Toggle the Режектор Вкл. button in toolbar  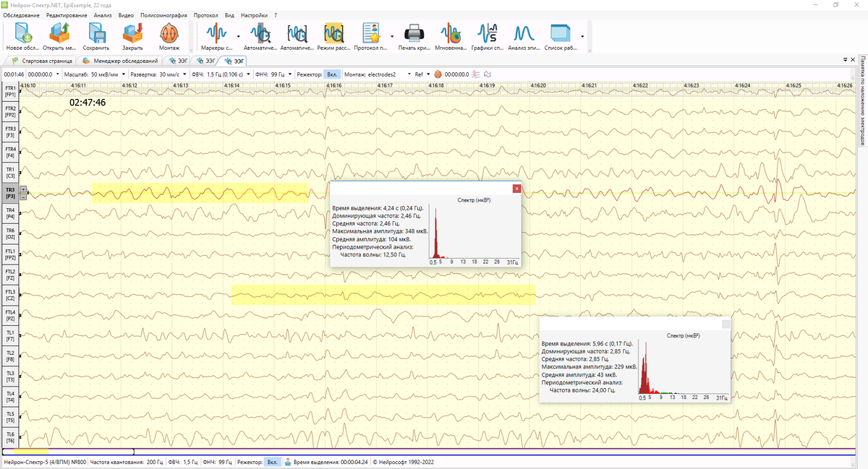click(332, 74)
